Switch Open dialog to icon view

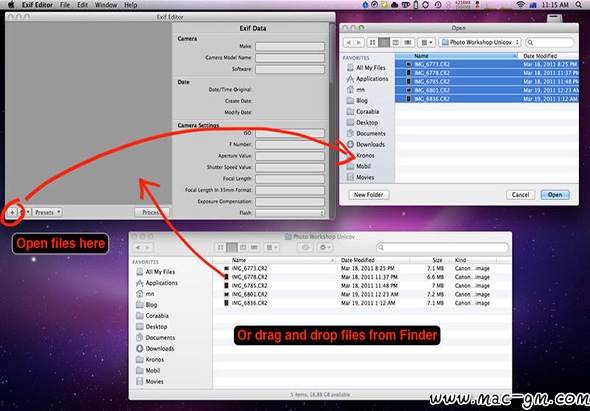point(373,43)
